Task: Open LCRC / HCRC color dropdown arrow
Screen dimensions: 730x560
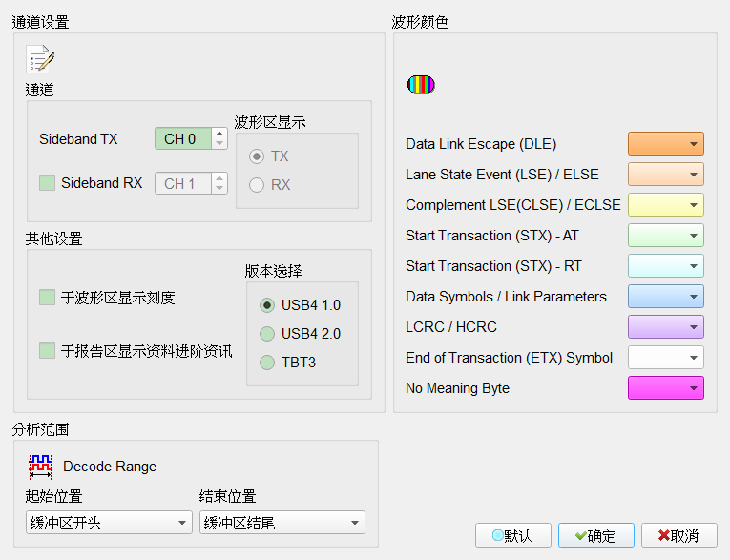Action: [693, 327]
